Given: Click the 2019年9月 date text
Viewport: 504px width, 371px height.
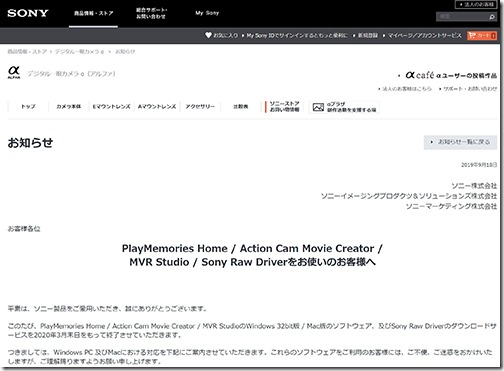Looking at the screenshot, I should pos(479,165).
